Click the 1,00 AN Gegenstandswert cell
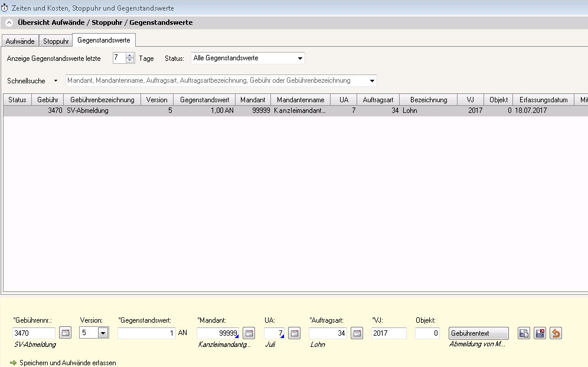This screenshot has height=367, width=588. pos(204,111)
